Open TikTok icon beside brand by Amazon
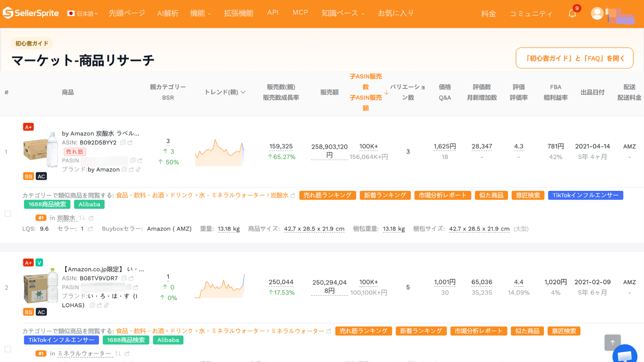This screenshot has width=644, height=362. coord(138,169)
